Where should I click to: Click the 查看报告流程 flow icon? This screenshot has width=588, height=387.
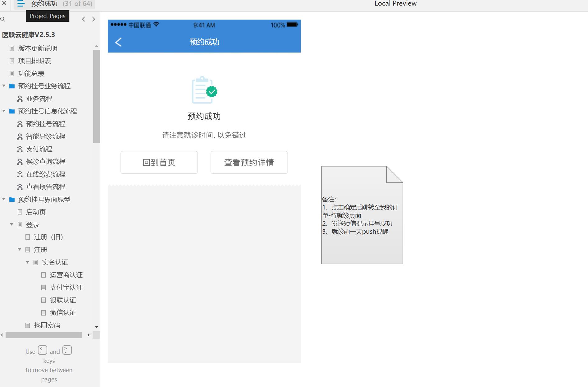click(x=20, y=187)
